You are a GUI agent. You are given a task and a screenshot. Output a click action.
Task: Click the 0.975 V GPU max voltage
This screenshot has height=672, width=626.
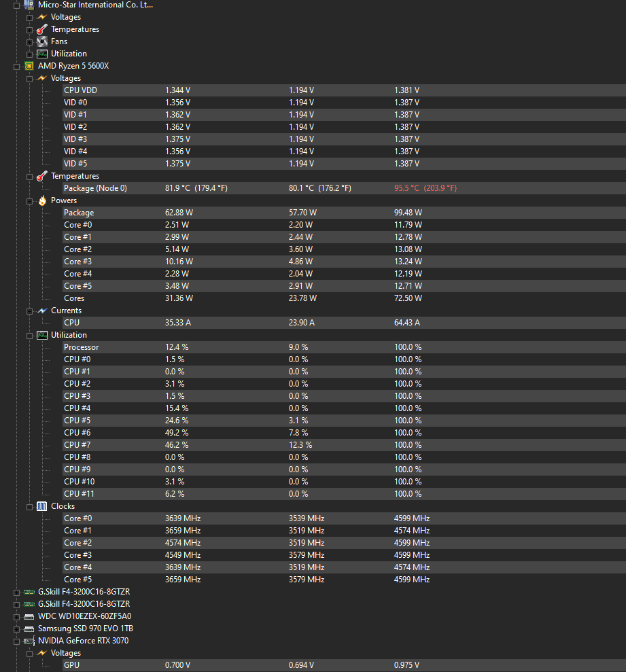tap(406, 665)
